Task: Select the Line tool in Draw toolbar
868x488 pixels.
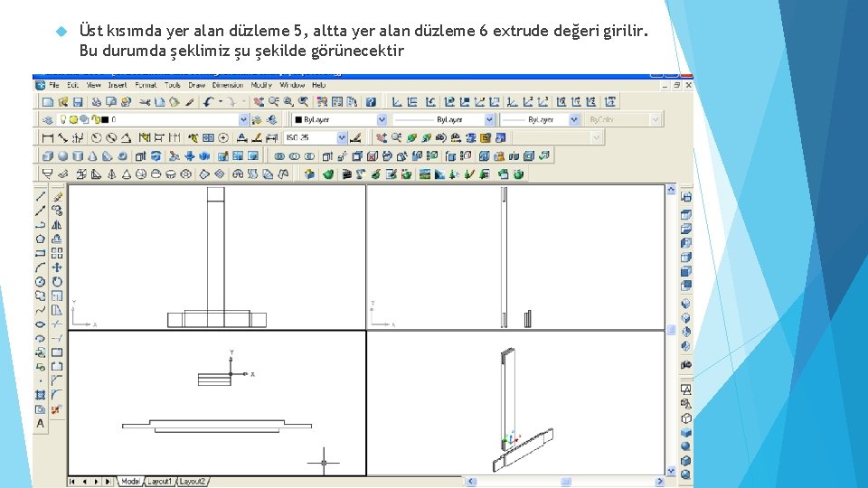Action: coord(41,196)
